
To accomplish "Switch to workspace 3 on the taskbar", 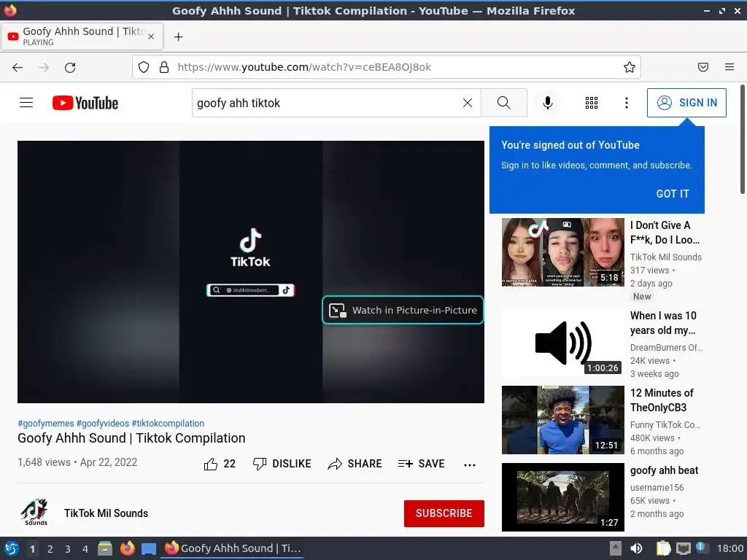I will point(68,549).
